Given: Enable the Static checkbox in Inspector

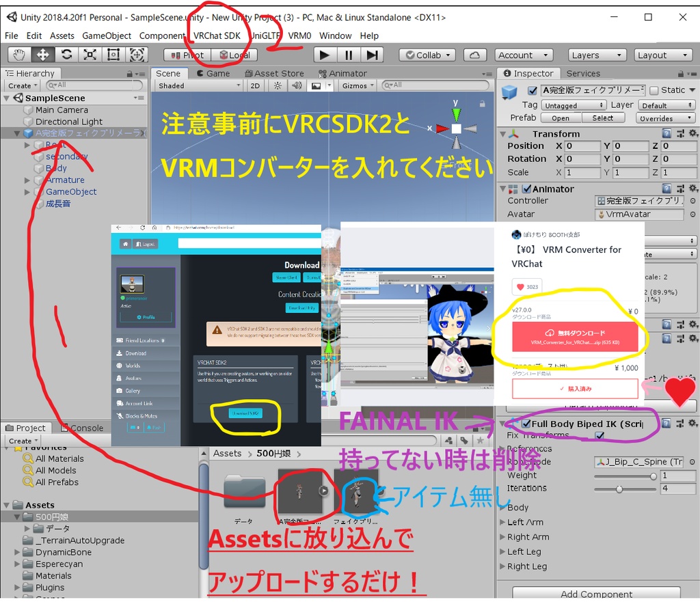Looking at the screenshot, I should 654,90.
